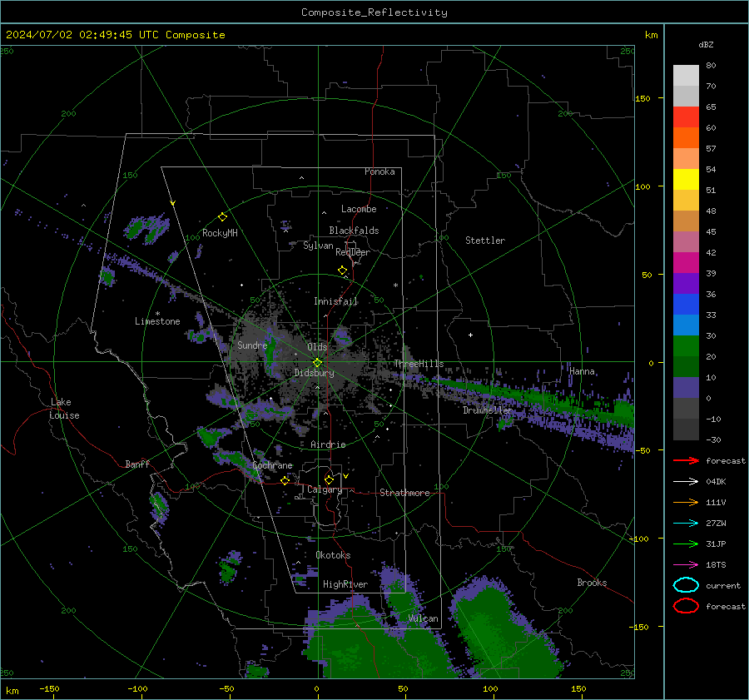Click the yellow marker below Cochrane

[285, 480]
